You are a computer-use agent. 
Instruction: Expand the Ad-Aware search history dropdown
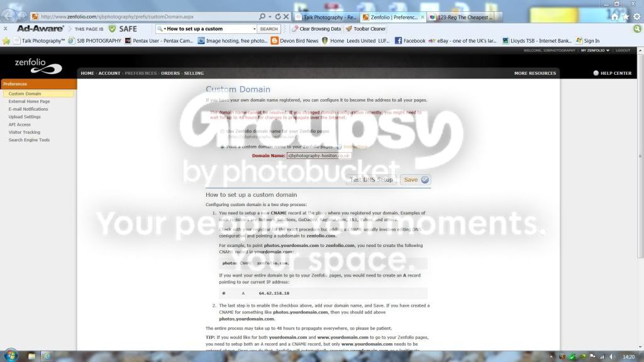coord(254,29)
